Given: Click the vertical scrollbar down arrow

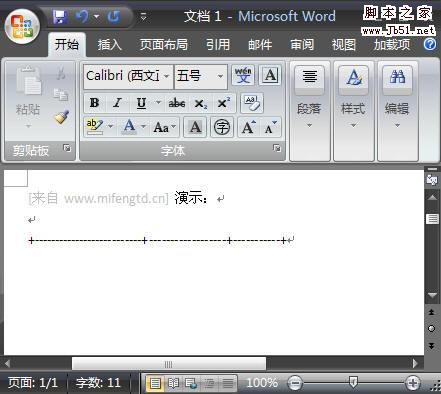Looking at the screenshot, I should pos(432,295).
